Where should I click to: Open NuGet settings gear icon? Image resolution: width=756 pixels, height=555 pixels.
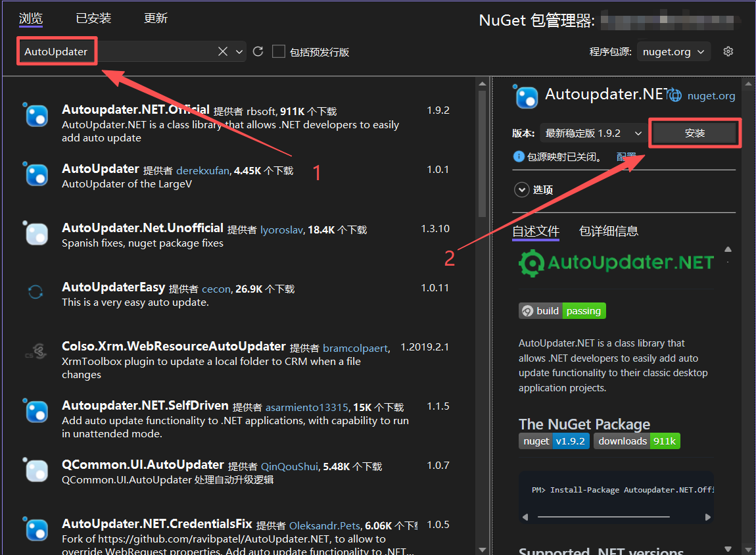[x=728, y=51]
